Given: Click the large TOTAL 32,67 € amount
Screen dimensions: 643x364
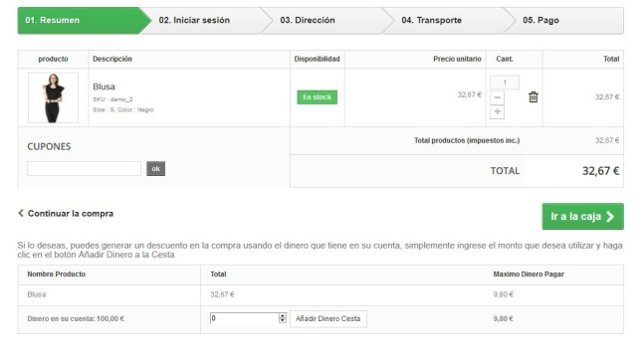Looking at the screenshot, I should point(601,171).
